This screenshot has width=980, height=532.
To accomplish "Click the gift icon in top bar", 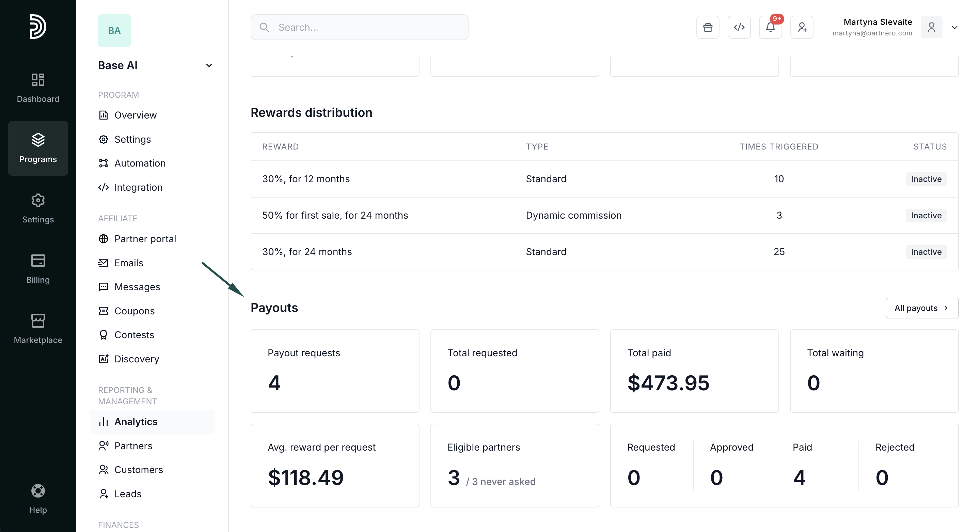I will [x=708, y=27].
